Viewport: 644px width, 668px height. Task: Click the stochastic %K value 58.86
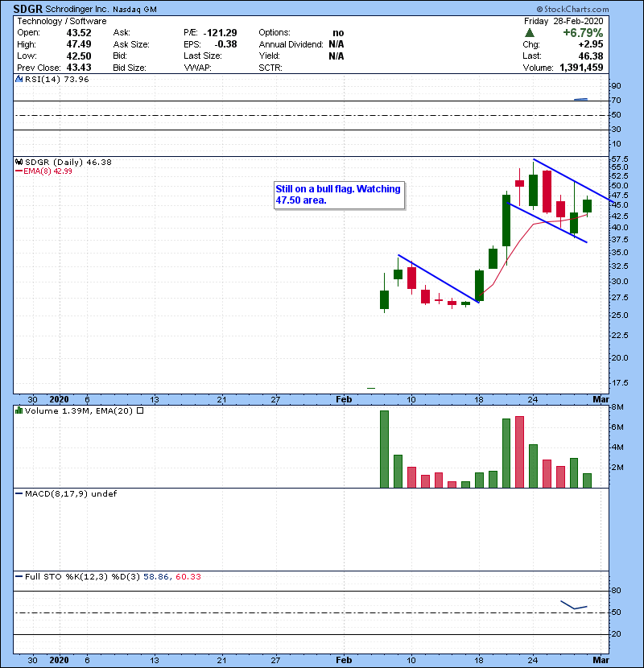(x=157, y=577)
